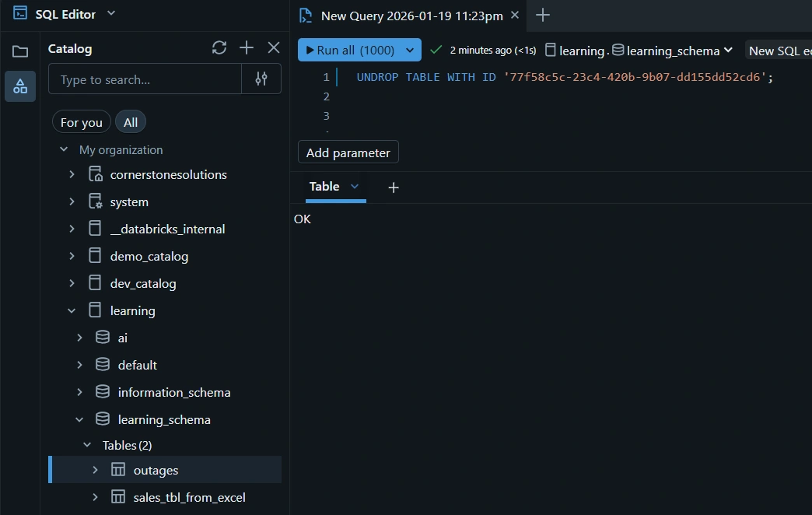
Task: Click the demo_catalog icon
Action: coord(95,255)
